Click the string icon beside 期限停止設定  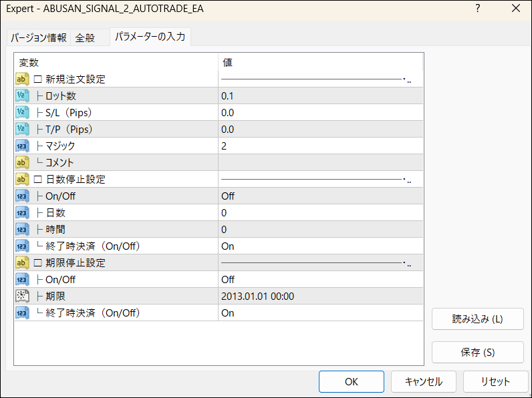[x=21, y=263]
